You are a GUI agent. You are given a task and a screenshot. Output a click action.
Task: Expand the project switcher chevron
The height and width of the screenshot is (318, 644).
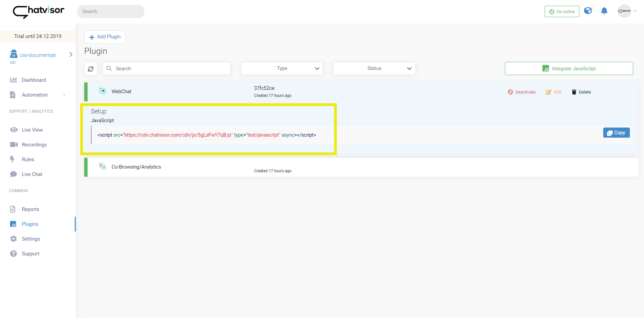pyautogui.click(x=71, y=55)
